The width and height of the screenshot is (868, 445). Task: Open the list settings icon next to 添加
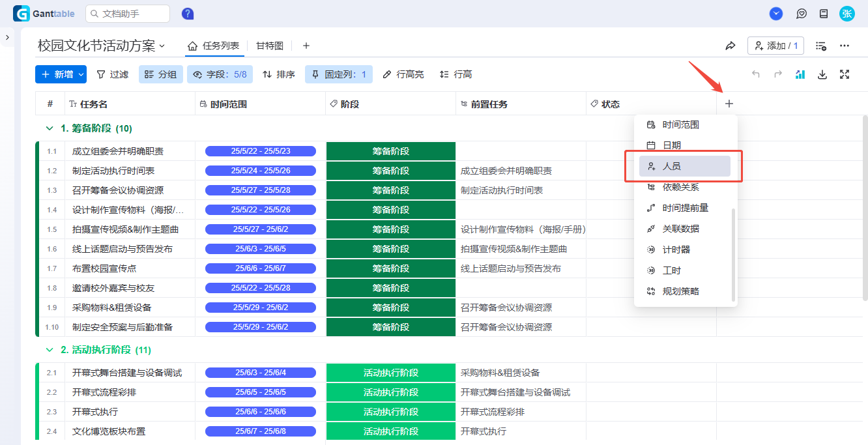click(x=821, y=46)
